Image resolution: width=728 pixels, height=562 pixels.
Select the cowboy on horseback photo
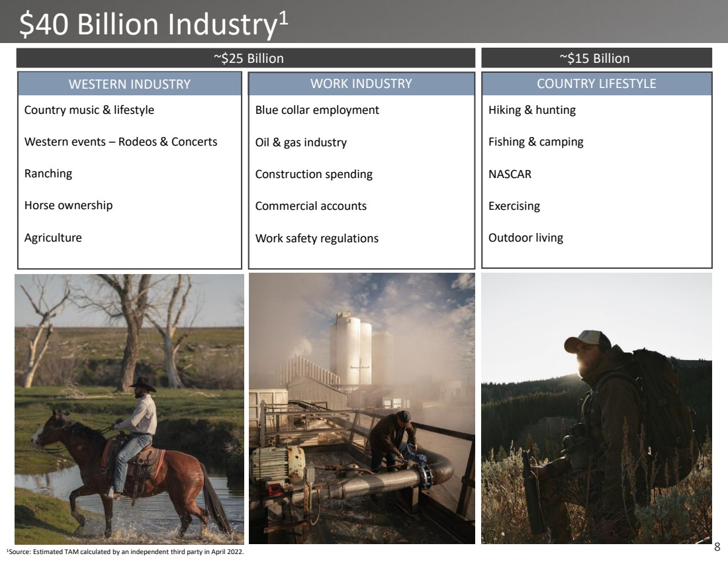click(130, 408)
